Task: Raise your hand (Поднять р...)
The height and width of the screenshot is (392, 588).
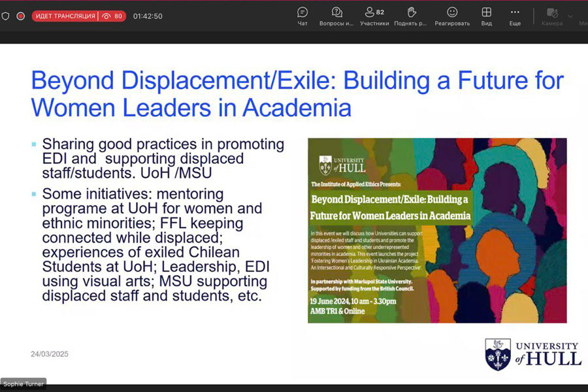Action: click(x=411, y=16)
